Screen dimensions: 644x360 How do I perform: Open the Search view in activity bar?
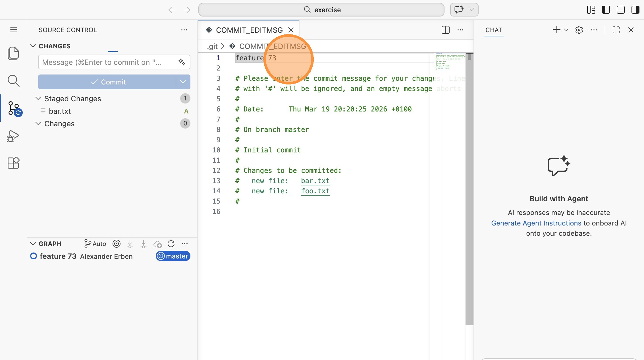point(13,81)
